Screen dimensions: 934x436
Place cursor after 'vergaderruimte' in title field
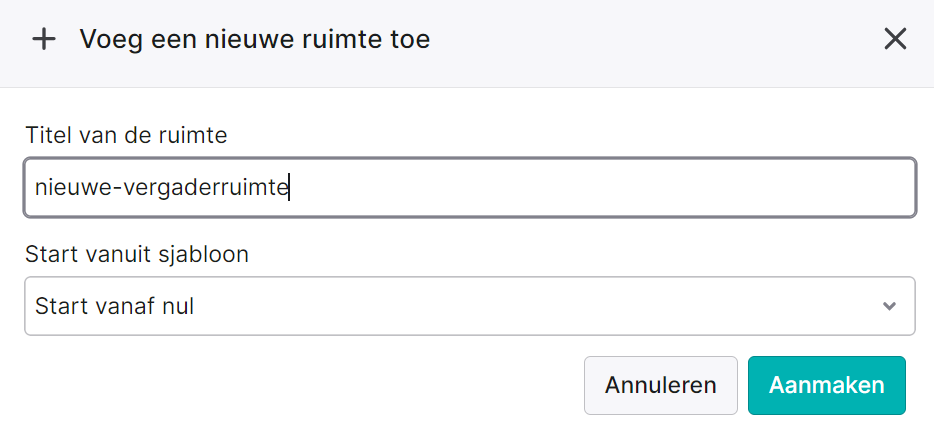[289, 187]
